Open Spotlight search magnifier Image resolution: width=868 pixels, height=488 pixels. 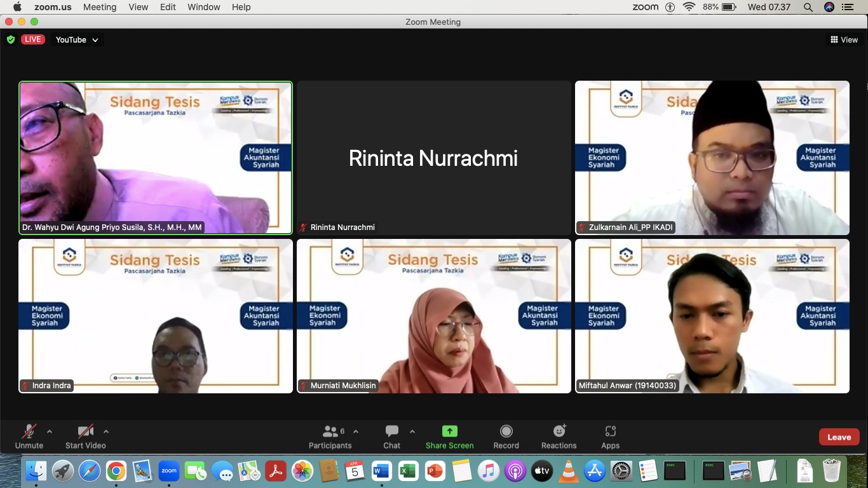(x=808, y=7)
